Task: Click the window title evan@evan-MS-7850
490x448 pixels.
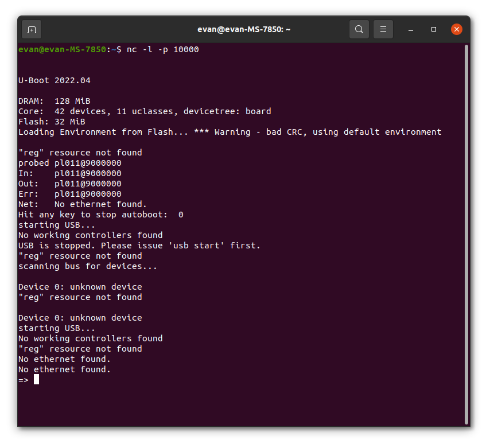Action: pyautogui.click(x=243, y=29)
